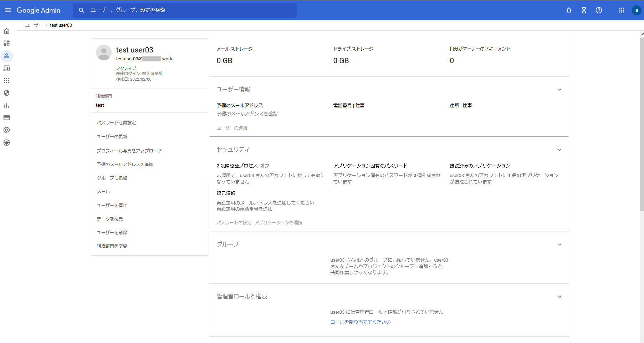
Task: Click the Google Admin logo
Action: point(39,10)
